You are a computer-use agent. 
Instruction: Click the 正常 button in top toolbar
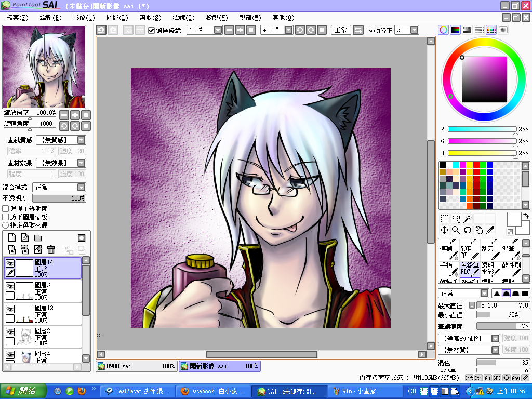click(341, 30)
